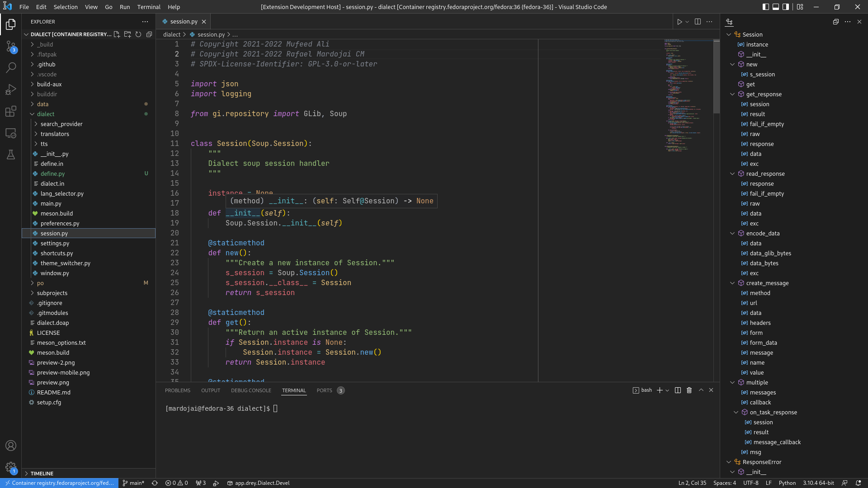This screenshot has height=488, width=868.
Task: Open the Testing flask view
Action: [x=11, y=155]
